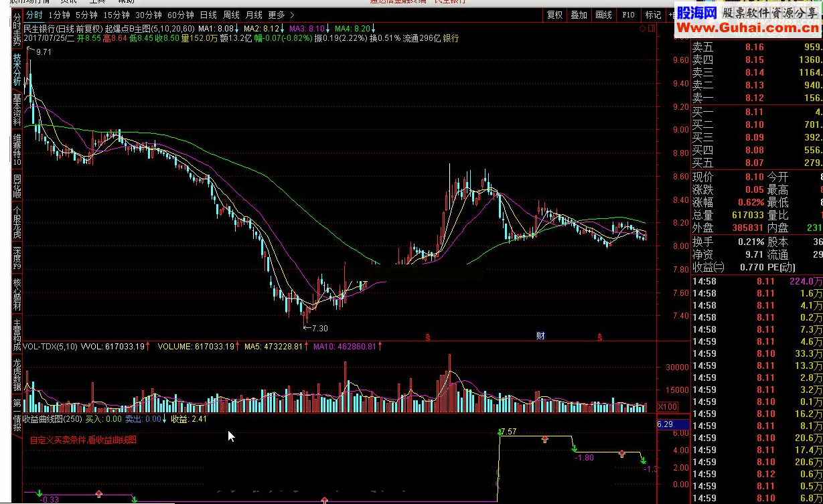Switch to the 分时 period tab
The height and width of the screenshot is (504, 823).
click(34, 15)
